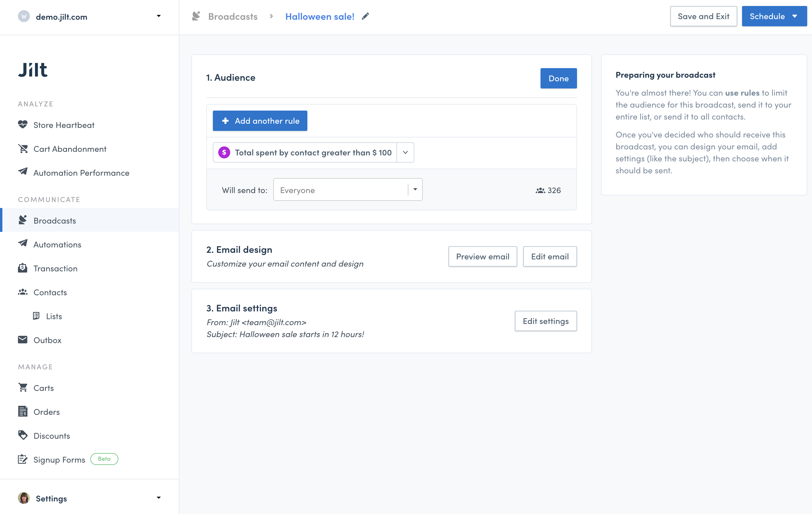
Task: Click the pencil icon to rename broadcast
Action: coord(365,16)
